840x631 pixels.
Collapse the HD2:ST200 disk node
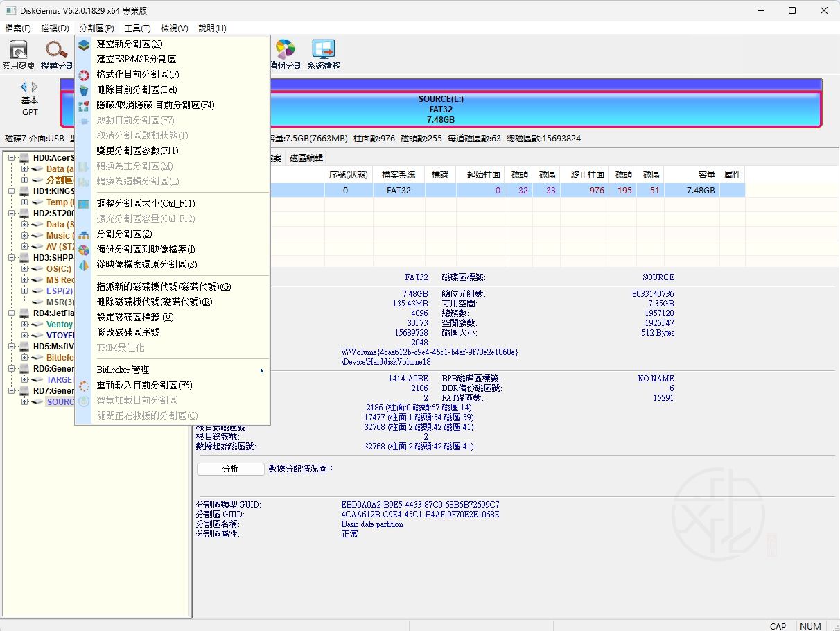click(x=12, y=214)
